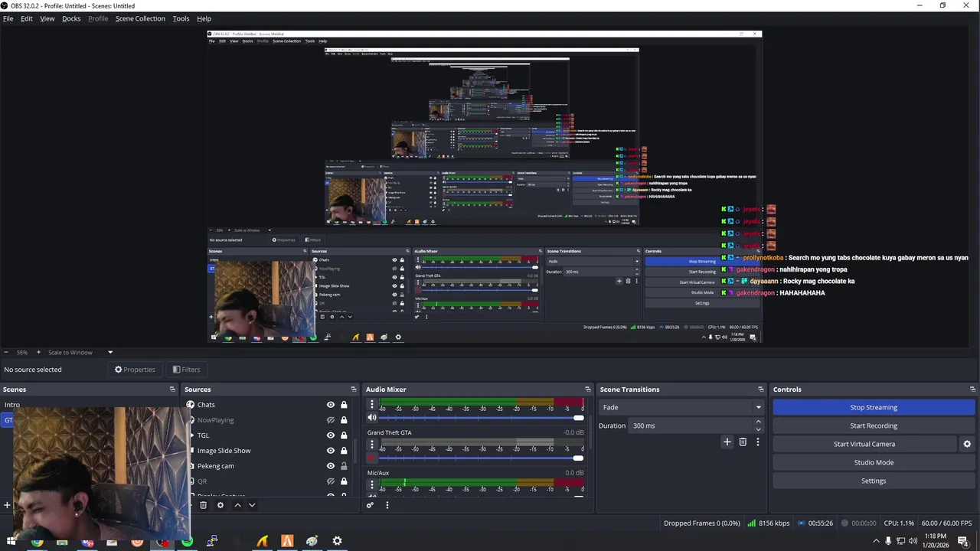Remove scene transition with trash icon
980x551 pixels.
743,442
